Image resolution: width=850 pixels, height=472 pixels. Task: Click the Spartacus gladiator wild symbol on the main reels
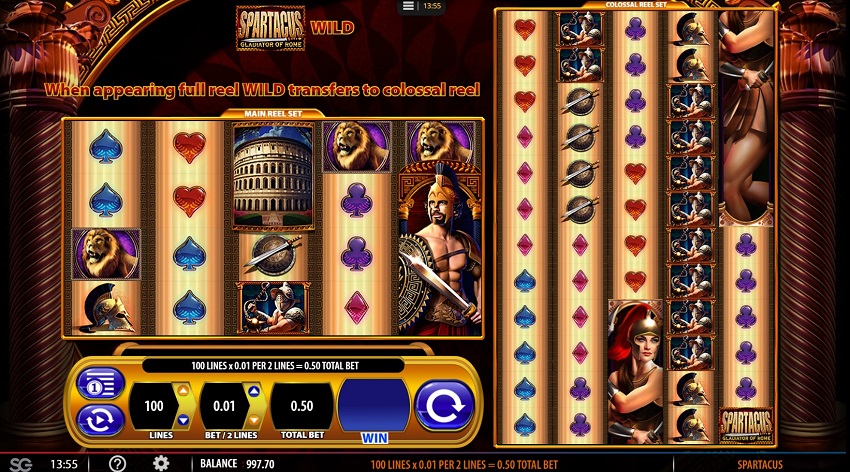(440, 248)
